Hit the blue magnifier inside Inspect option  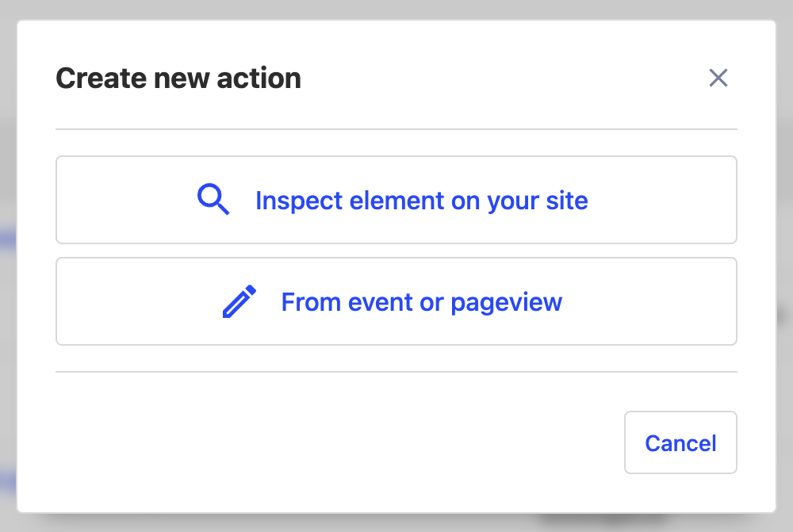[x=213, y=200]
